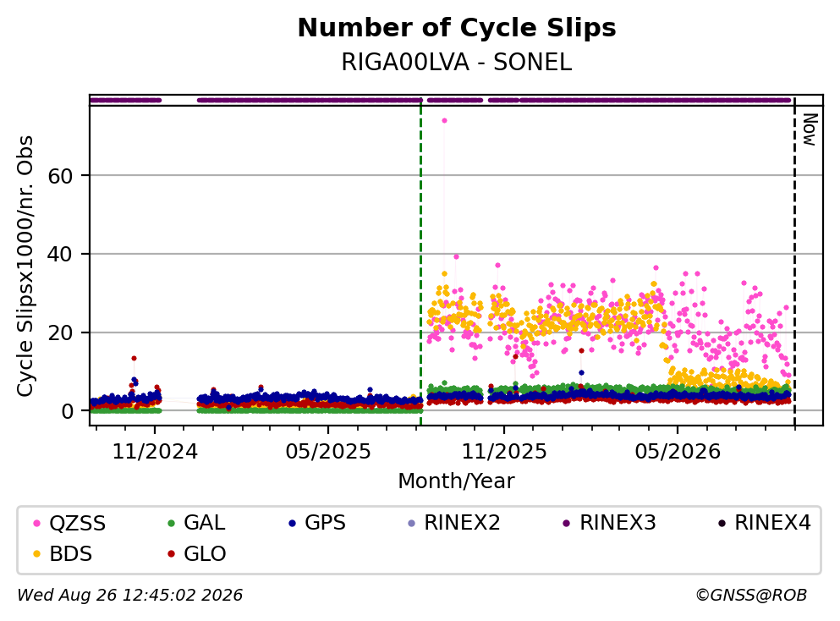Click the 05/2025 x-axis tick label
The width and height of the screenshot is (840, 621).
tap(328, 452)
